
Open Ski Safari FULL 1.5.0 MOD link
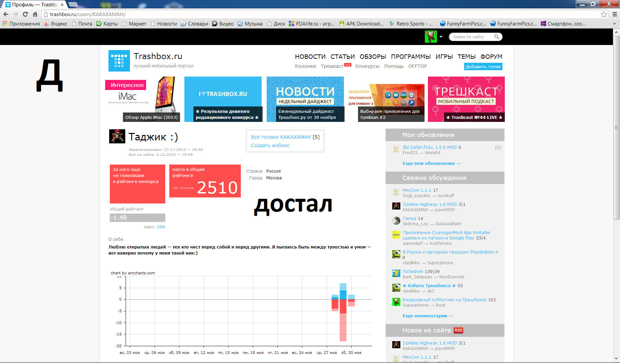coord(430,147)
